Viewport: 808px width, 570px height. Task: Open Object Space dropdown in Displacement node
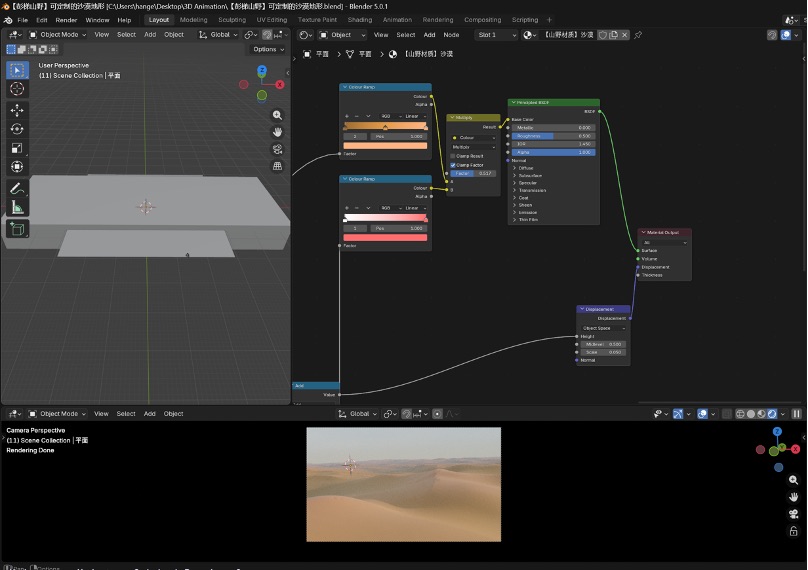(x=603, y=328)
